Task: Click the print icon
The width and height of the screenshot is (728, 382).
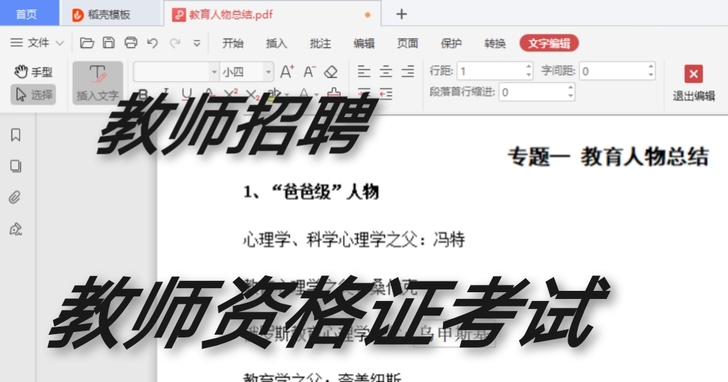Action: (x=131, y=43)
